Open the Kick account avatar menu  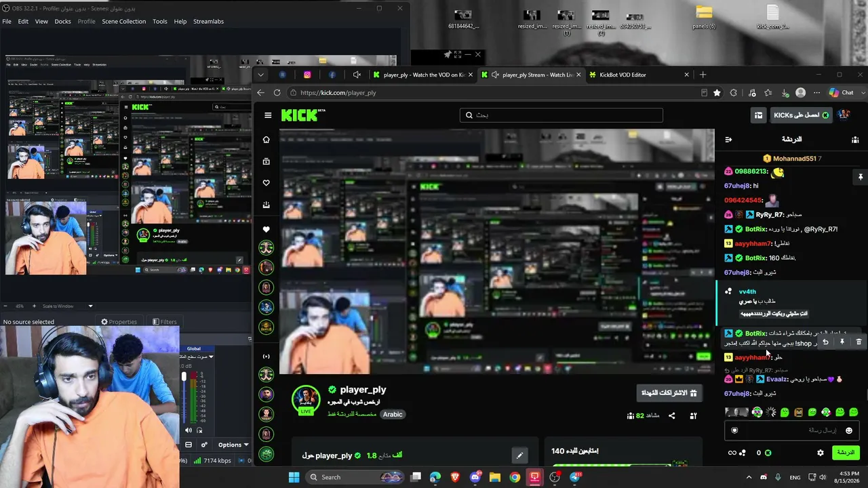point(844,115)
